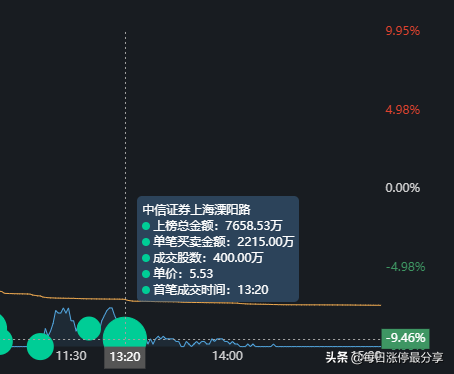
Task: Click the 14:00 time axis label
Action: pyautogui.click(x=228, y=356)
